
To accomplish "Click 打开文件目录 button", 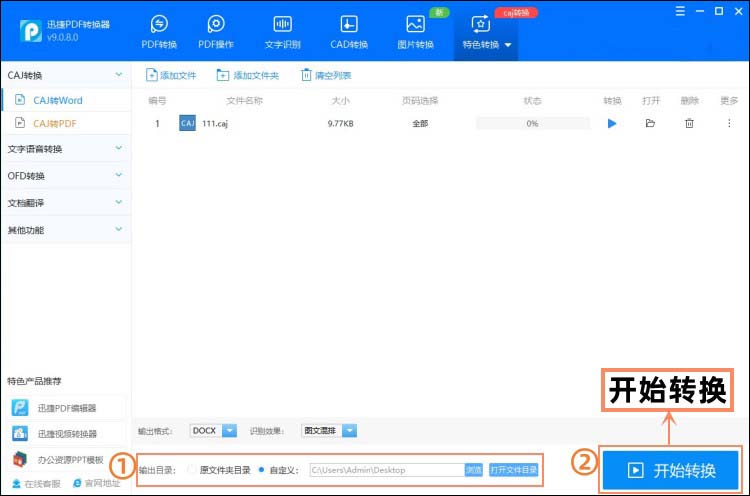I will (513, 470).
